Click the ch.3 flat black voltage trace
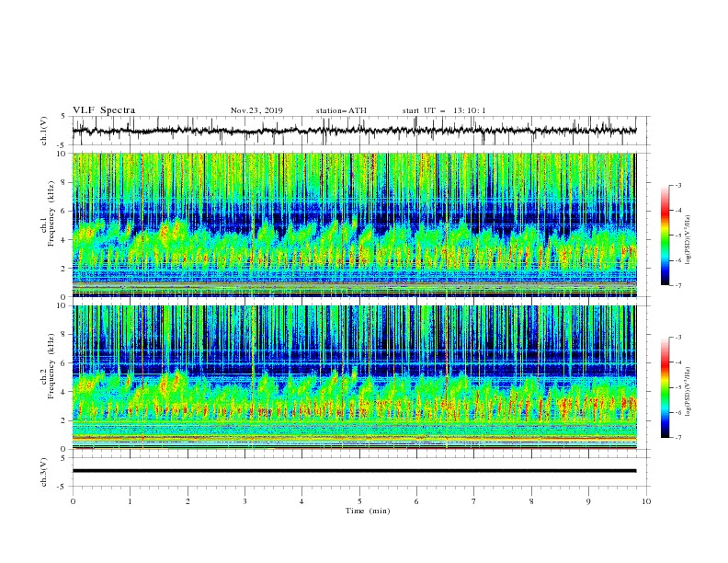 point(354,471)
